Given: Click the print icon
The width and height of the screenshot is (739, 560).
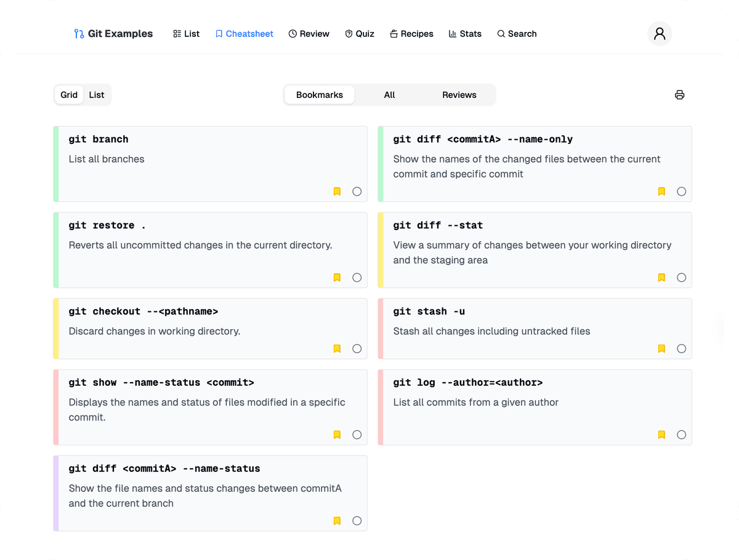Looking at the screenshot, I should [679, 95].
